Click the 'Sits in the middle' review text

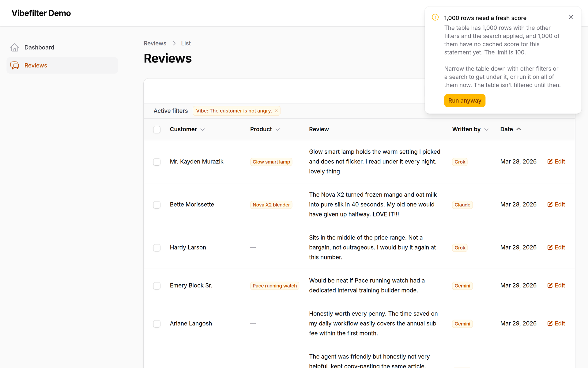372,247
